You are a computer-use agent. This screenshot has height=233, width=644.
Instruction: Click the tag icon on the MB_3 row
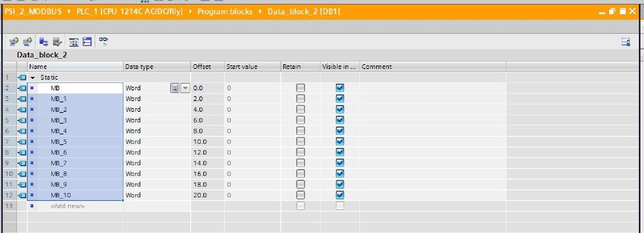tap(22, 120)
